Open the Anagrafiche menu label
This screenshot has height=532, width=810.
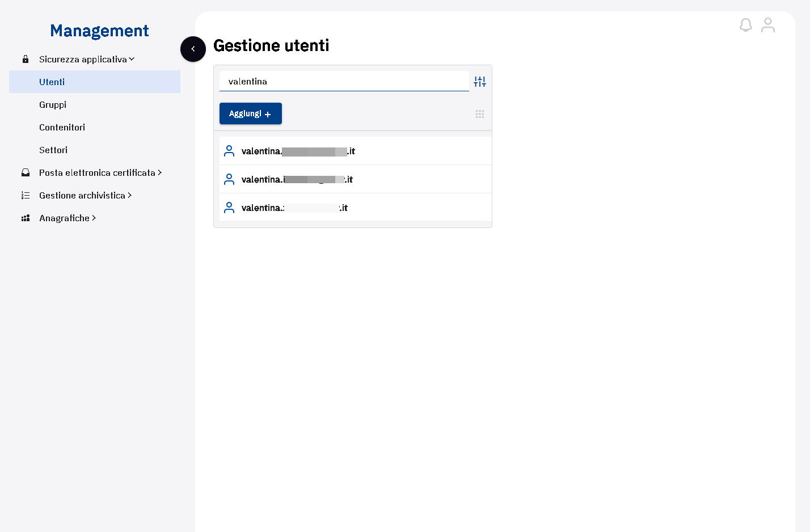64,218
